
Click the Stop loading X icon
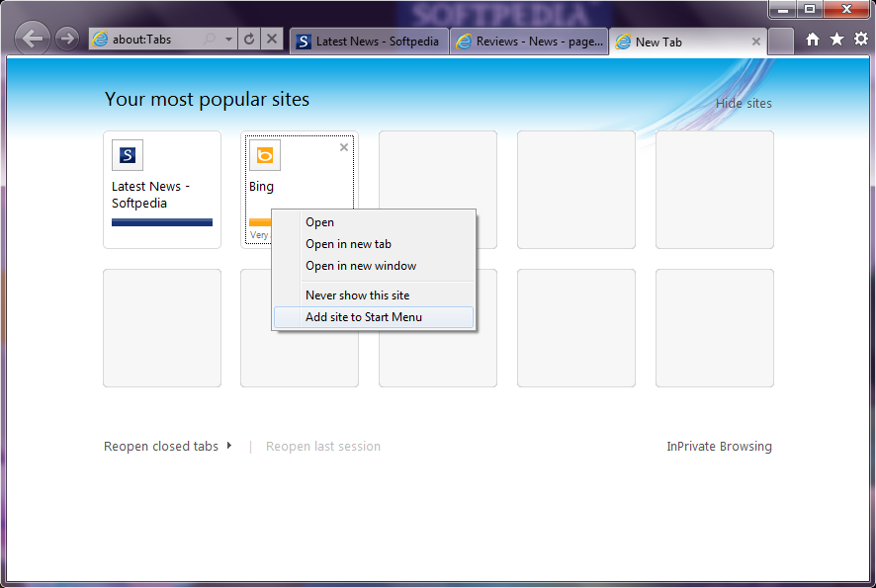[x=272, y=40]
